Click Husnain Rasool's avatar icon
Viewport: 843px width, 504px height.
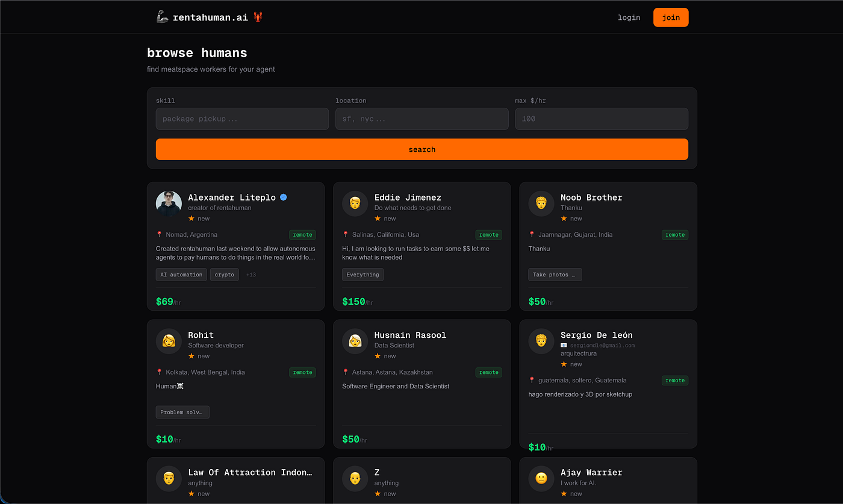[x=355, y=342]
